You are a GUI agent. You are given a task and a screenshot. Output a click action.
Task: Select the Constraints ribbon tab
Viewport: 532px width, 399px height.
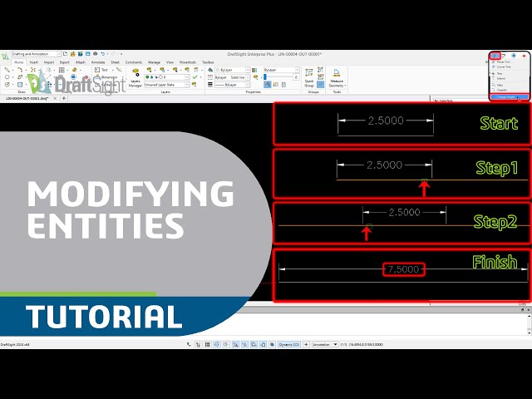(x=133, y=62)
